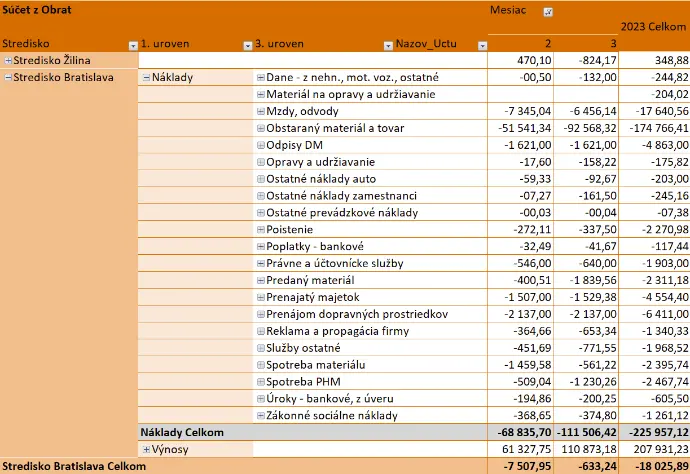
Task: Click Predaný materiál value -1 839,56
Action: pyautogui.click(x=593, y=280)
